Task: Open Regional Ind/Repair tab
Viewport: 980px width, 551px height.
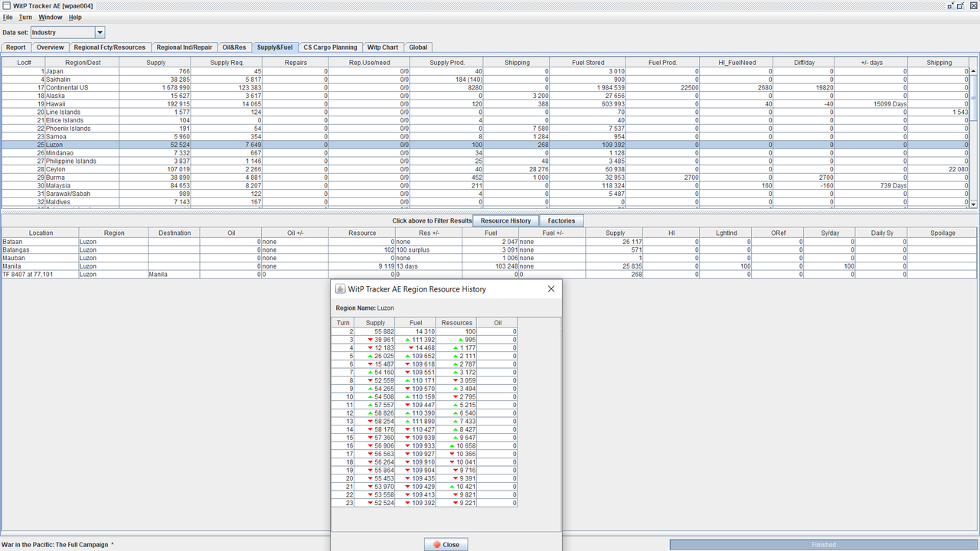Action: (x=185, y=47)
